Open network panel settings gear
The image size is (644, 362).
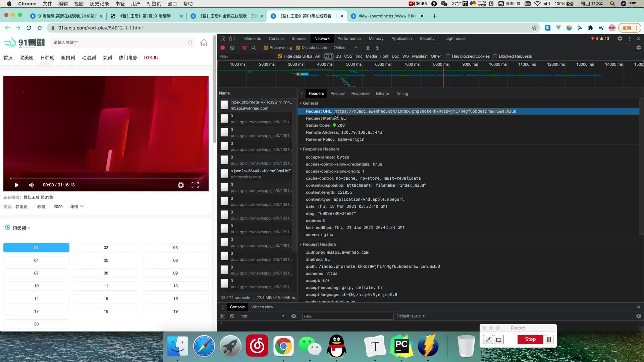tap(639, 48)
